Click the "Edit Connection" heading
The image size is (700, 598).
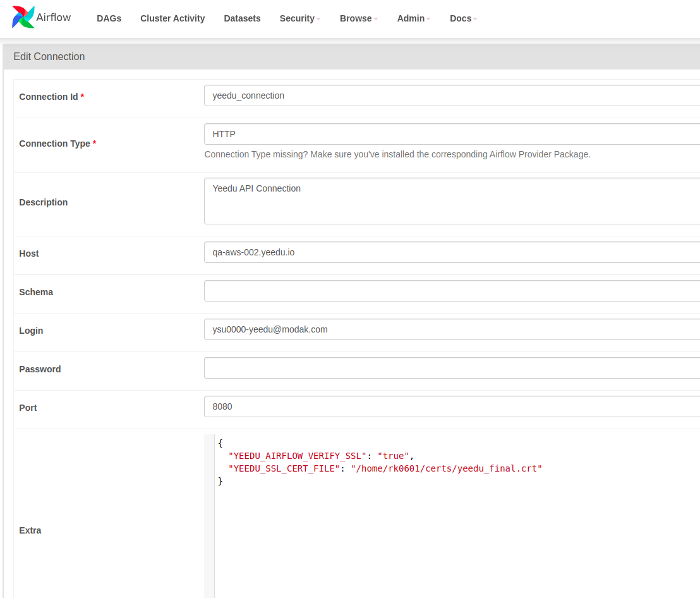point(49,57)
